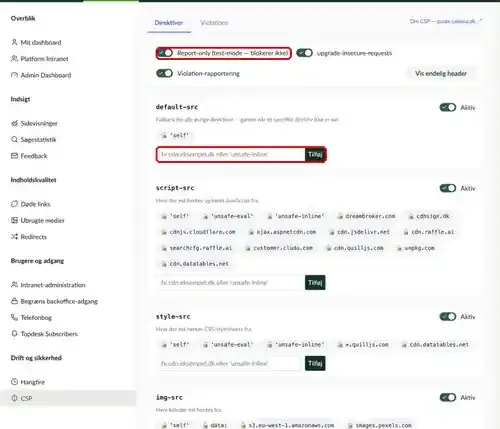Viewport: 500px width, 429px height.
Task: Click Tilføj button for default-src
Action: click(315, 154)
